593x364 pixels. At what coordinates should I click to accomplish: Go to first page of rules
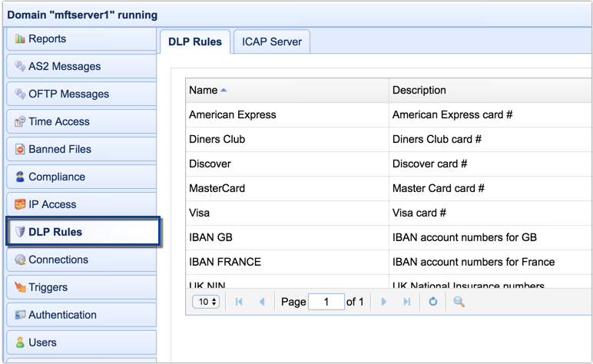tap(239, 302)
